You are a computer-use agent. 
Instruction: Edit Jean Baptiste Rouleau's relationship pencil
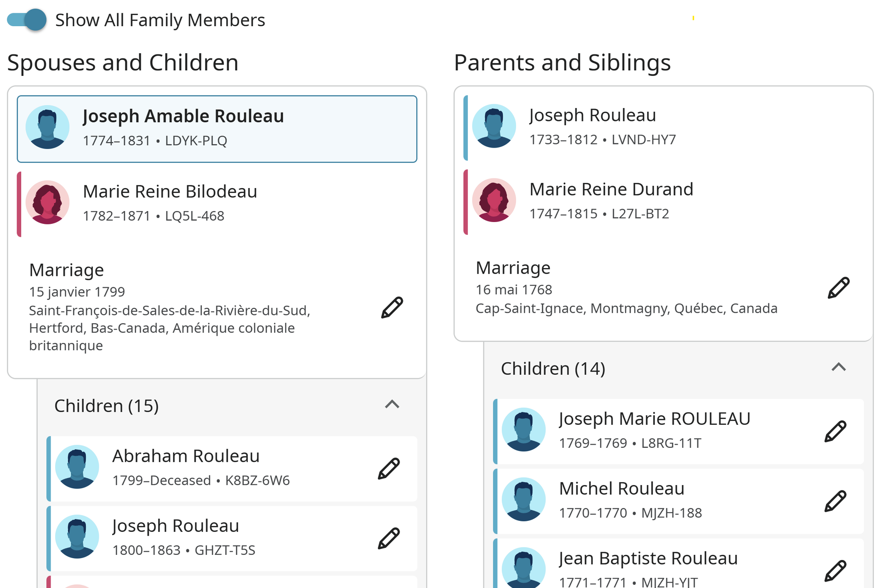[x=835, y=571]
